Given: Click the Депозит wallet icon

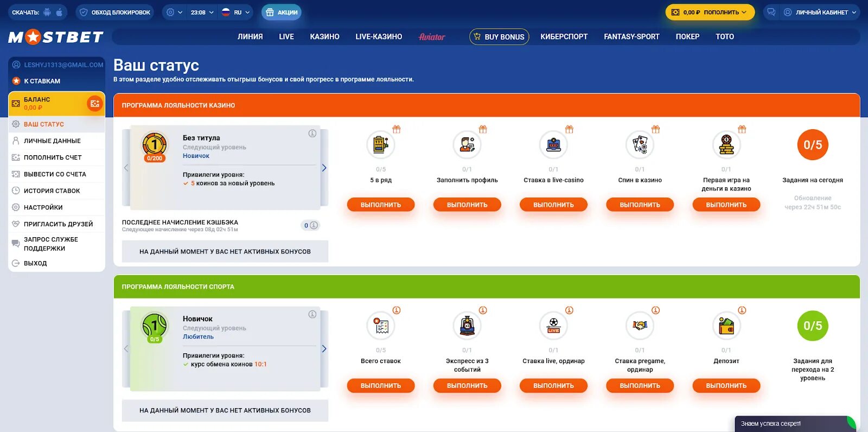Looking at the screenshot, I should pos(726,326).
